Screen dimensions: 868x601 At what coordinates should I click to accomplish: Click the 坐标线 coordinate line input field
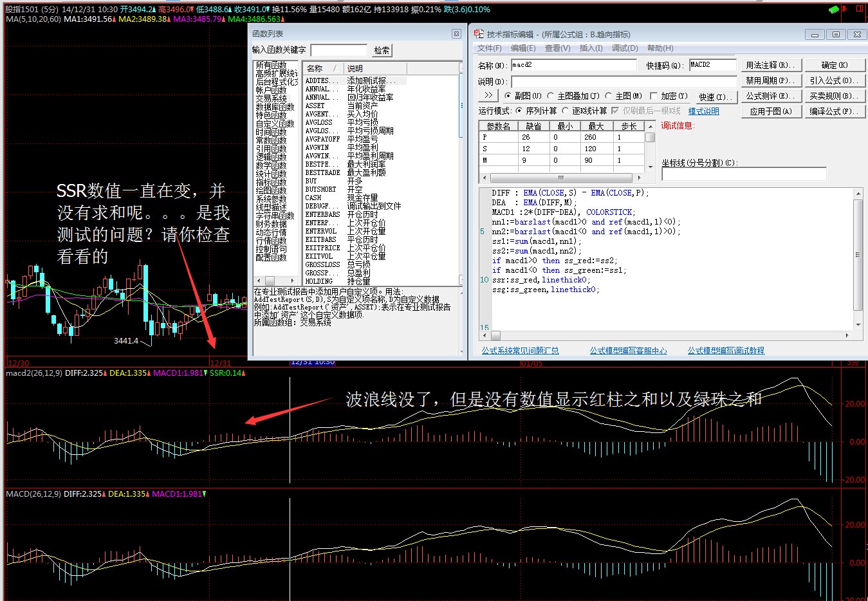(744, 174)
